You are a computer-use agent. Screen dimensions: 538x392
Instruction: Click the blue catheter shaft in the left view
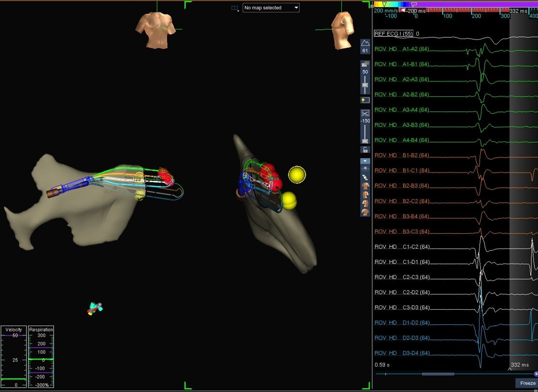(x=71, y=186)
